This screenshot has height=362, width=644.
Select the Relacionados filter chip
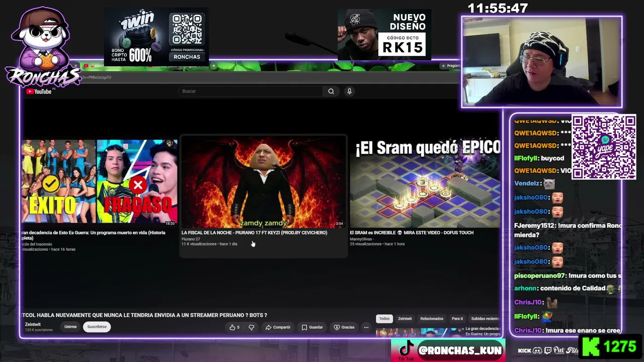[x=432, y=319]
